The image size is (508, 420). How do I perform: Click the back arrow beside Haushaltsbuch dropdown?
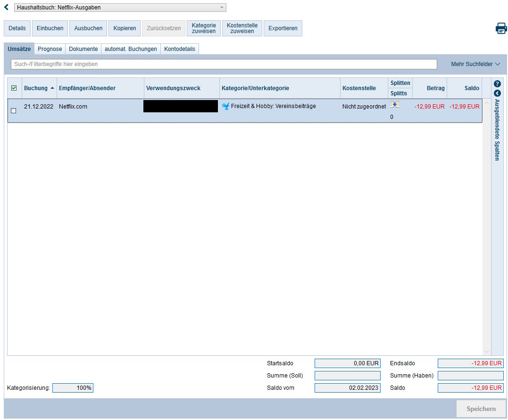pyautogui.click(x=6, y=8)
